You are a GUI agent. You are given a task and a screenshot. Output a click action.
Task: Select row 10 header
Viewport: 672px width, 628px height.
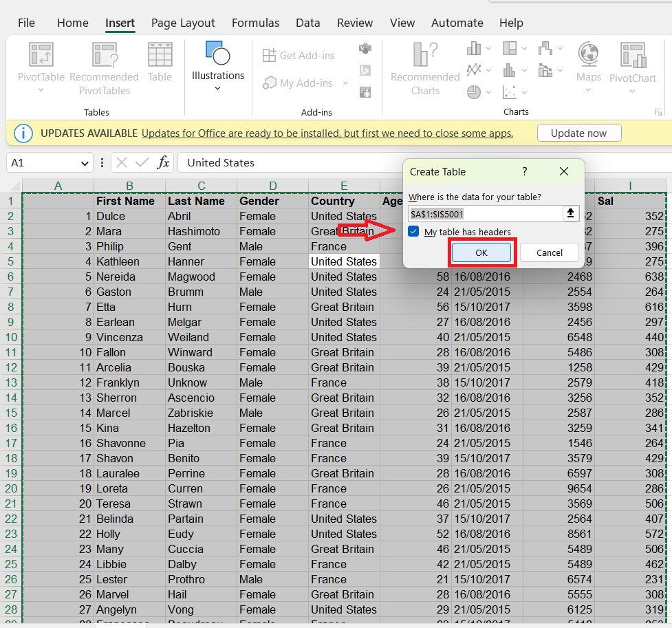tap(11, 337)
